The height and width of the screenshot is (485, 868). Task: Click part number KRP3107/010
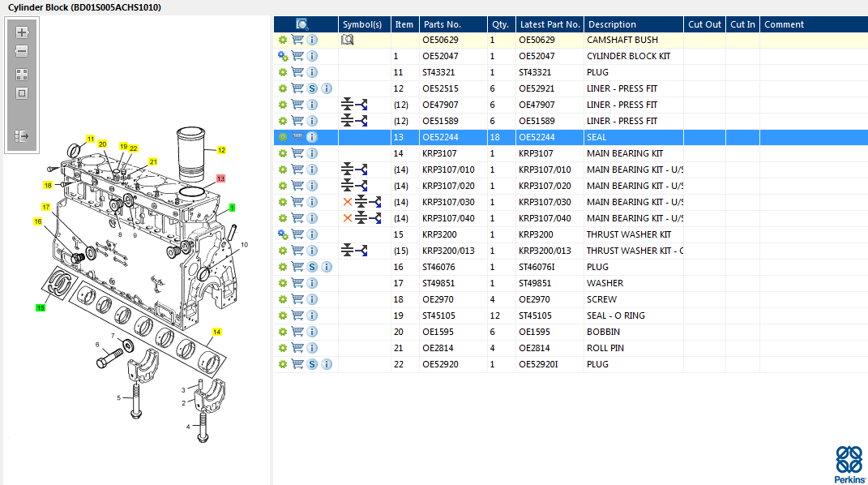[x=448, y=170]
